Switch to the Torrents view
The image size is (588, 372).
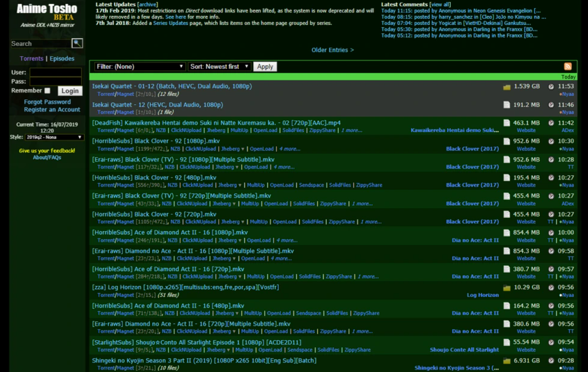click(31, 58)
